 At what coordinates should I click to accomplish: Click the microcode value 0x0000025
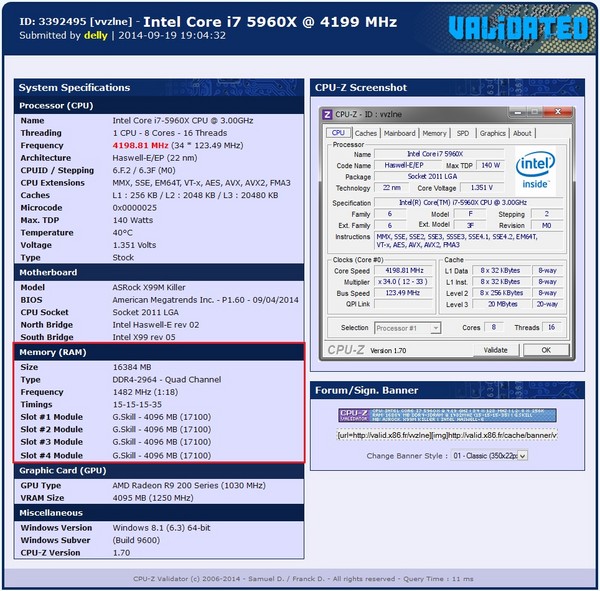pyautogui.click(x=135, y=208)
